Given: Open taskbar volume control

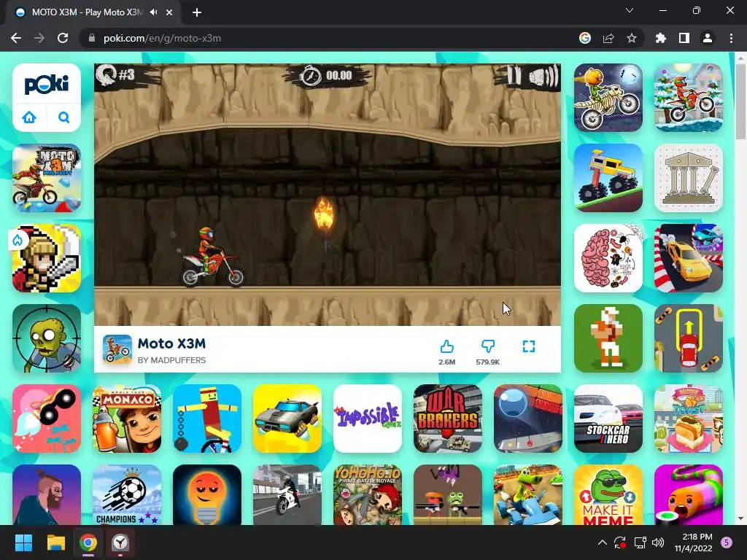Looking at the screenshot, I should tap(658, 542).
